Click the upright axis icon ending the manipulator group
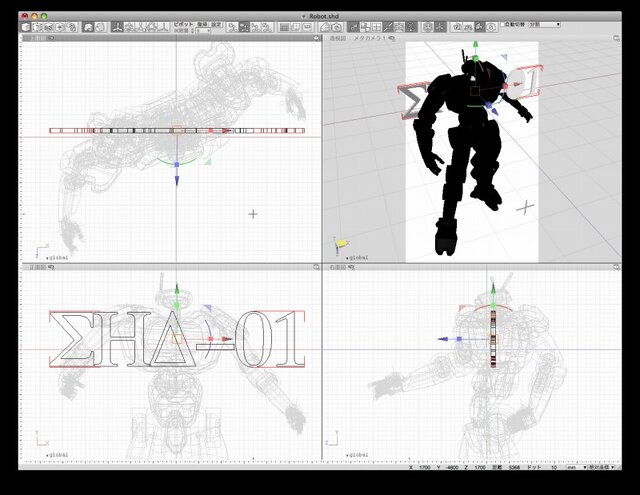Image resolution: width=640 pixels, height=495 pixels. point(164,27)
